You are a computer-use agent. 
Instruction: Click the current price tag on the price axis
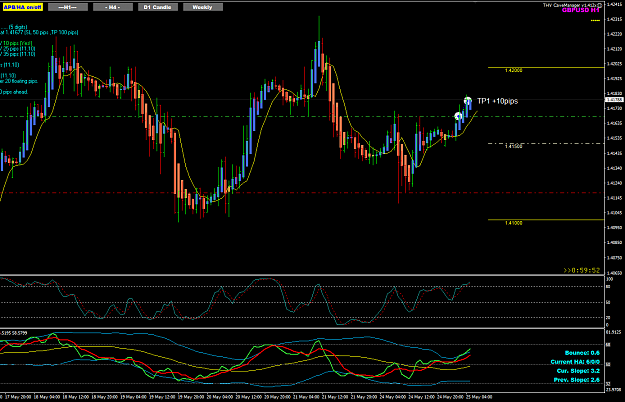point(614,100)
